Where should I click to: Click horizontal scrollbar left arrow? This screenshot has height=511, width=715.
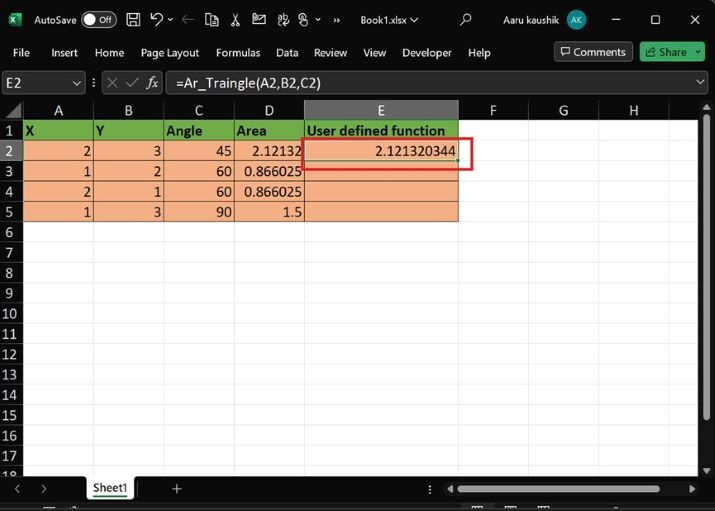coord(450,489)
